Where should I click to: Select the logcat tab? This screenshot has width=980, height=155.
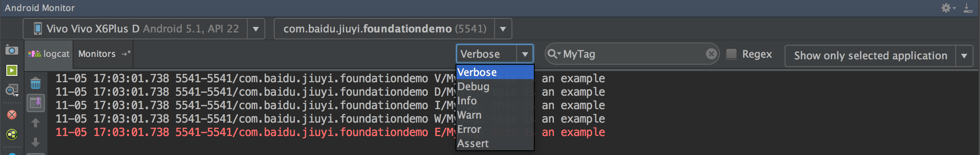point(49,54)
